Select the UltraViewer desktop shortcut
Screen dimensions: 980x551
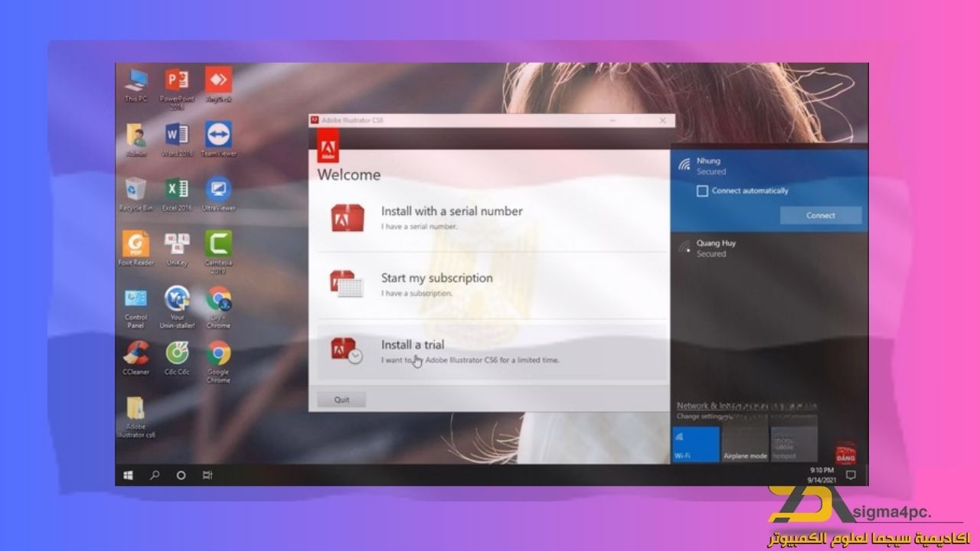(x=218, y=194)
